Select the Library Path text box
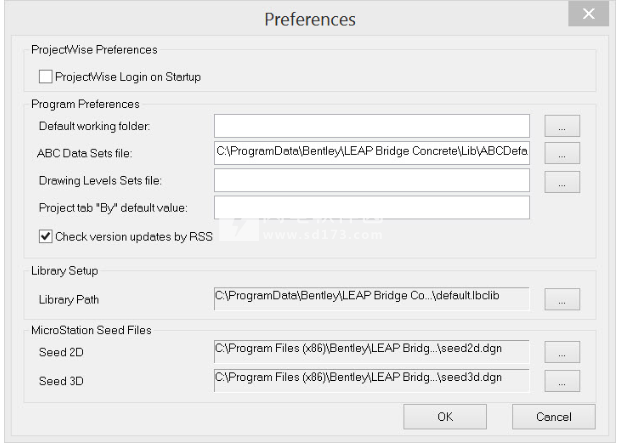Image resolution: width=617 pixels, height=443 pixels. pos(372,299)
